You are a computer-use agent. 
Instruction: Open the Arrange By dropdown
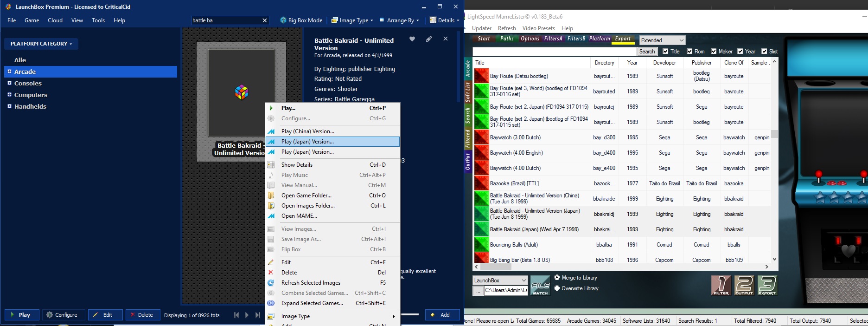(x=399, y=20)
